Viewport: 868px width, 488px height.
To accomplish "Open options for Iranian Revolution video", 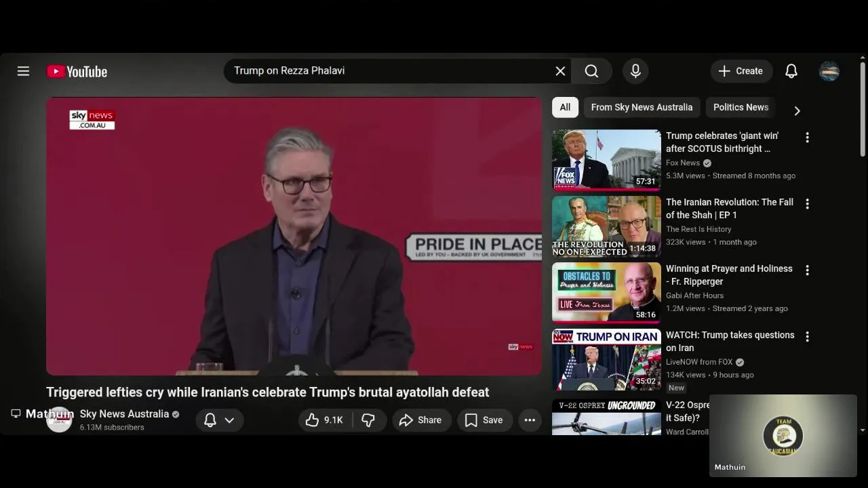I will tap(807, 204).
